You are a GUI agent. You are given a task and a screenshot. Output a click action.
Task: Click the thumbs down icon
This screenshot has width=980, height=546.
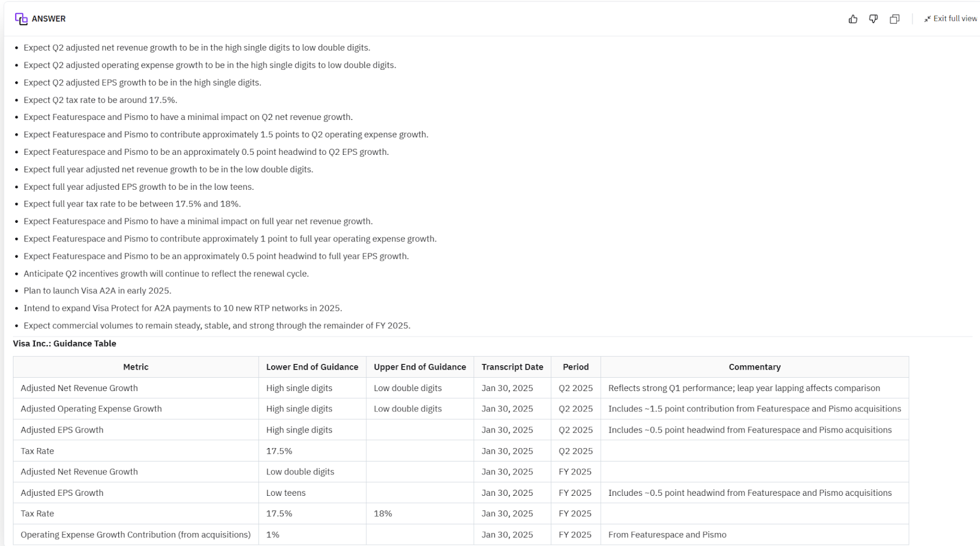pos(873,19)
